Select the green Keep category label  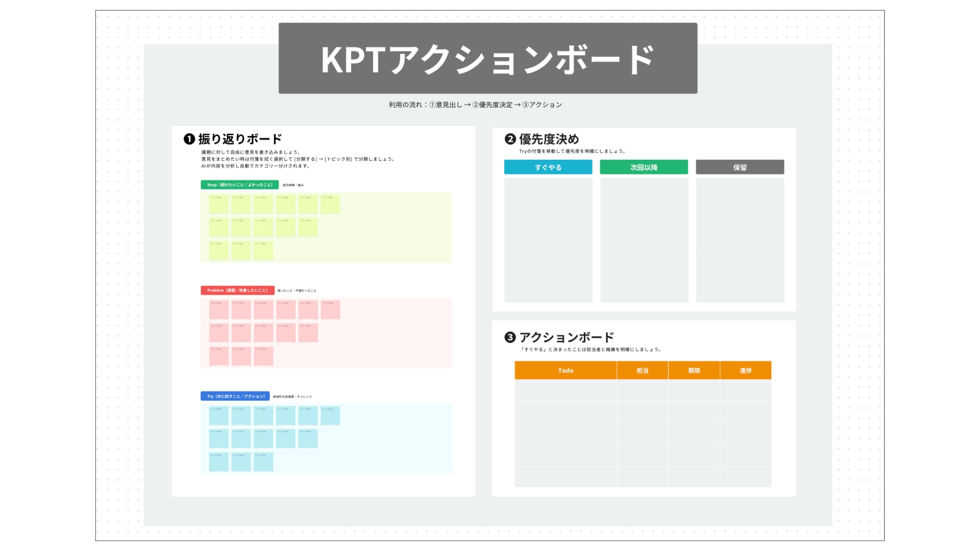click(239, 185)
